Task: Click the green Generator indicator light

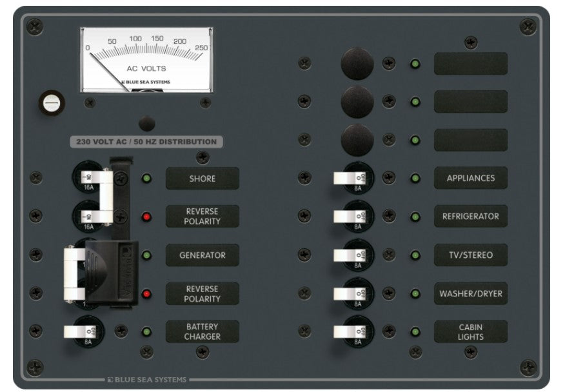Action: click(x=147, y=255)
